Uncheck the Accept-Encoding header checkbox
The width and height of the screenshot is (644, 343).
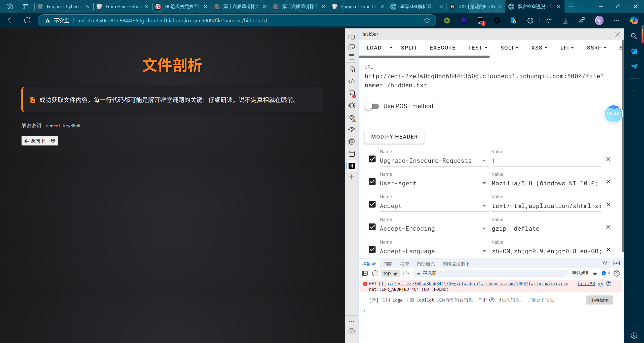coord(372,227)
